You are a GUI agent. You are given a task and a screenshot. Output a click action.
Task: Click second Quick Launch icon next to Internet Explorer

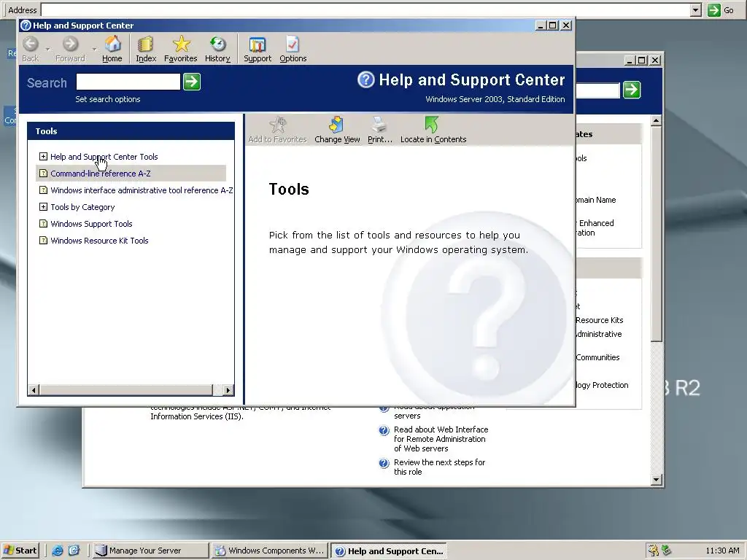coord(74,551)
